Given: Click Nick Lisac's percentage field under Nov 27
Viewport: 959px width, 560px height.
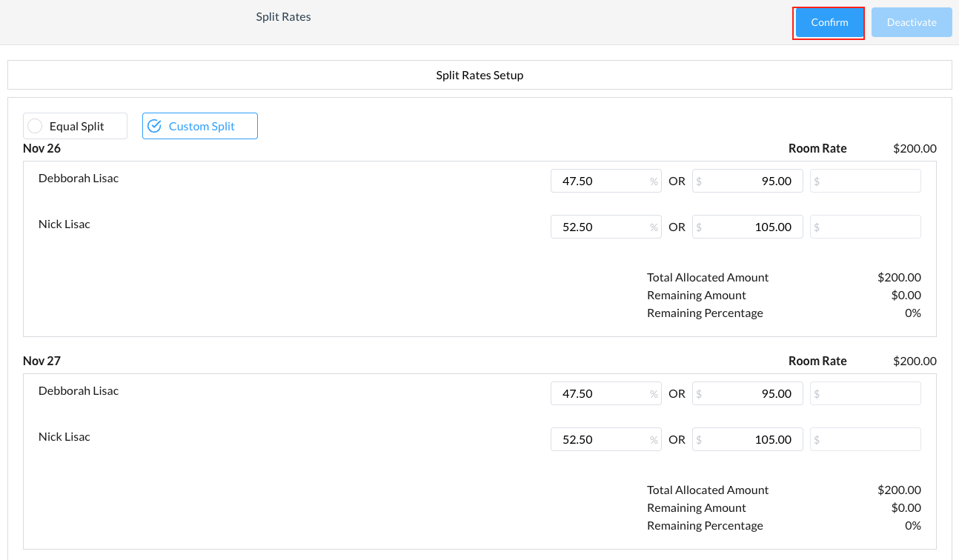Looking at the screenshot, I should click(x=605, y=439).
